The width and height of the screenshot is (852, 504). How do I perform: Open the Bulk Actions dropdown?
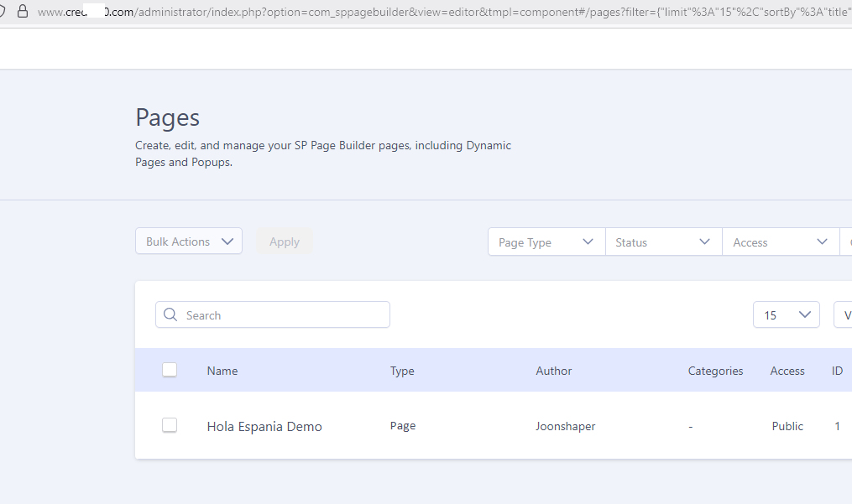pyautogui.click(x=189, y=242)
